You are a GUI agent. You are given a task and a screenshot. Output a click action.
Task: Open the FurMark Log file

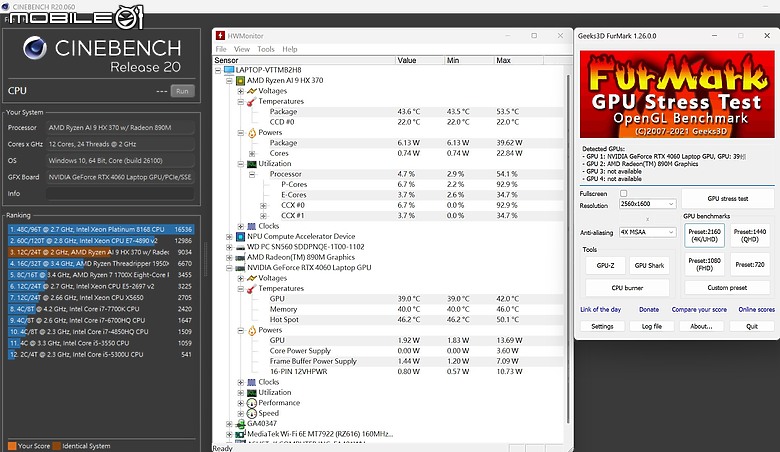[x=652, y=326]
